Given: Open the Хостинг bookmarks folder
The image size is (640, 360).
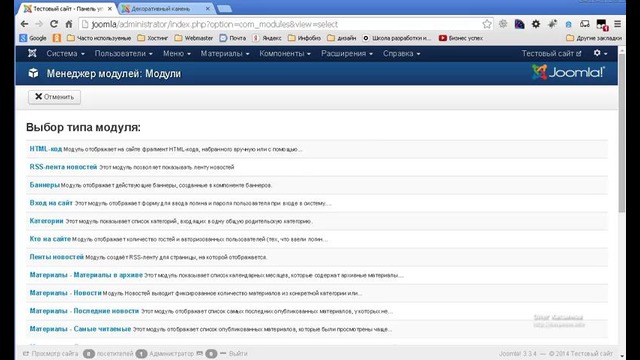Looking at the screenshot, I should pos(153,38).
